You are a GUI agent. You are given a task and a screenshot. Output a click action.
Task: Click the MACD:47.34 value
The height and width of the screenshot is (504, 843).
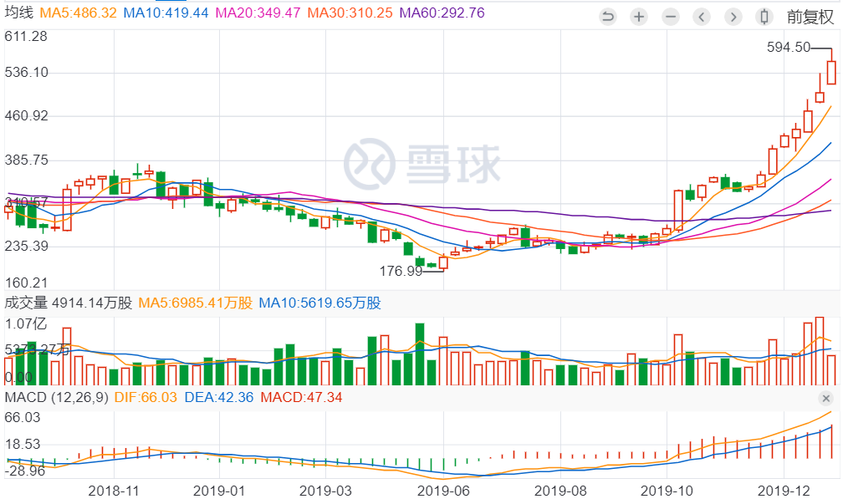(x=301, y=398)
